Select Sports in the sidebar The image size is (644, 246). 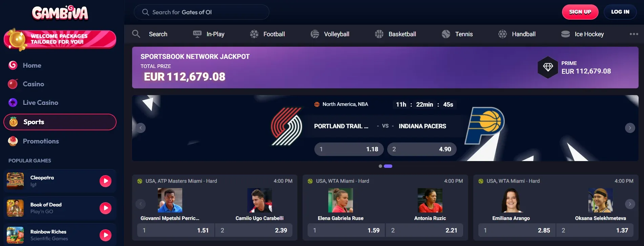60,122
